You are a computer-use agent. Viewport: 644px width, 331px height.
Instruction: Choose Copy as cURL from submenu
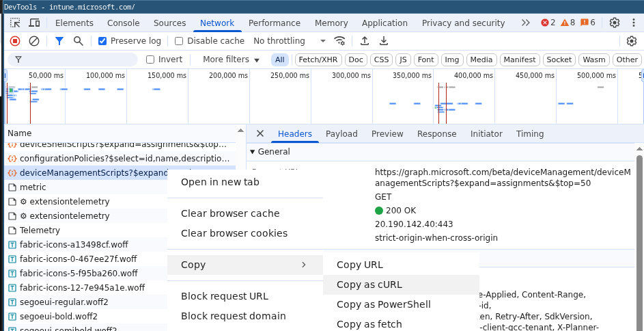(369, 284)
